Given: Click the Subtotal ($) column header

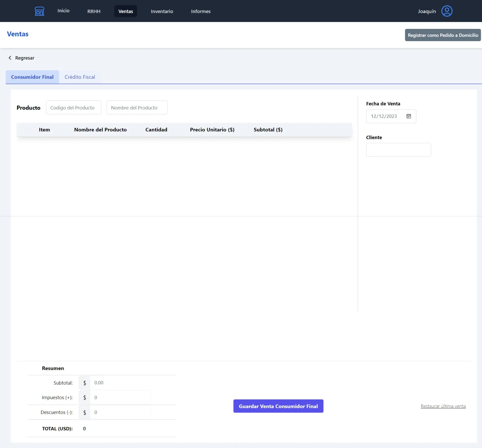Looking at the screenshot, I should coord(268,130).
